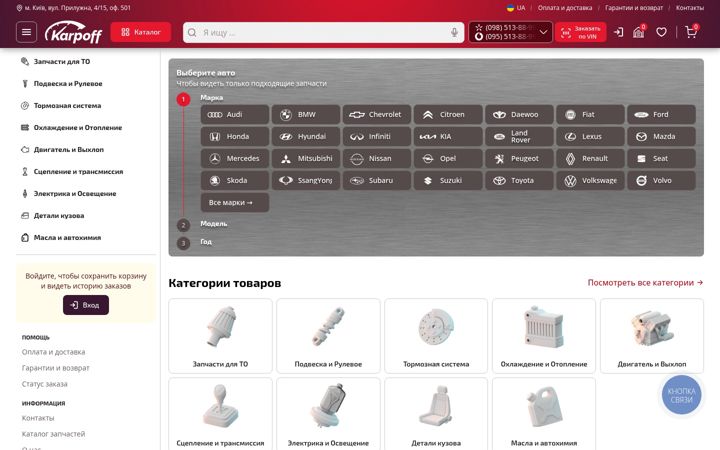Choose the Citroen brand
The height and width of the screenshot is (450, 720).
click(448, 114)
